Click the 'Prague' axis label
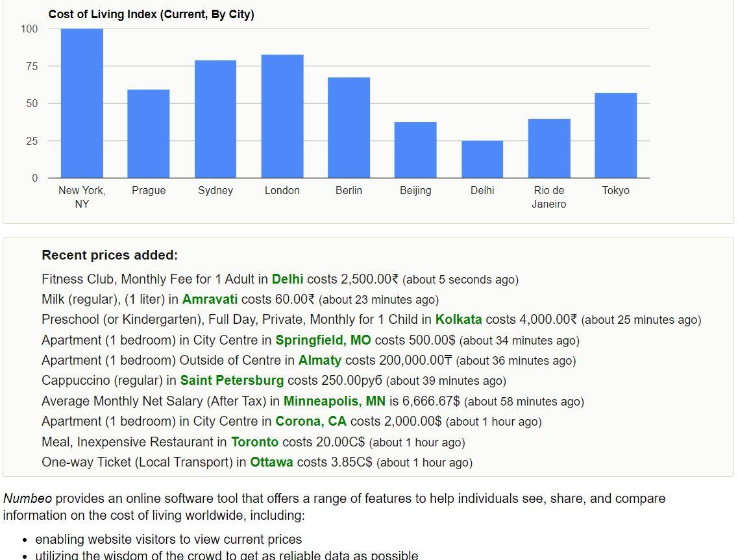The height and width of the screenshot is (560, 738). point(149,191)
